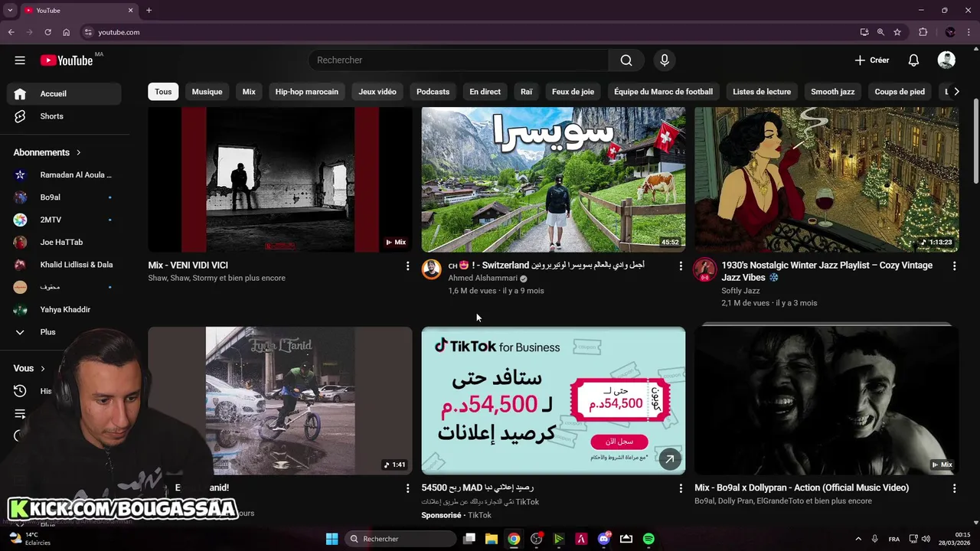Click the youtube.com address bar
Screen dimensions: 980x551
pos(467,32)
